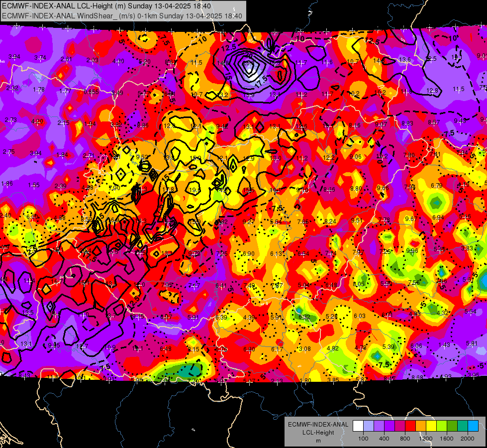Click the '400' legend scale label
The height and width of the screenshot is (448, 487).
pos(384,439)
